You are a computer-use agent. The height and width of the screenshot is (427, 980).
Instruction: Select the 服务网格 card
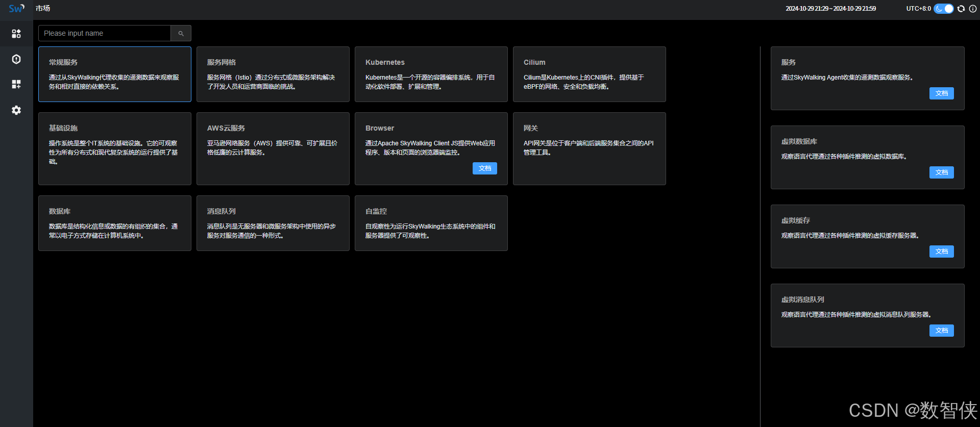[x=273, y=74]
